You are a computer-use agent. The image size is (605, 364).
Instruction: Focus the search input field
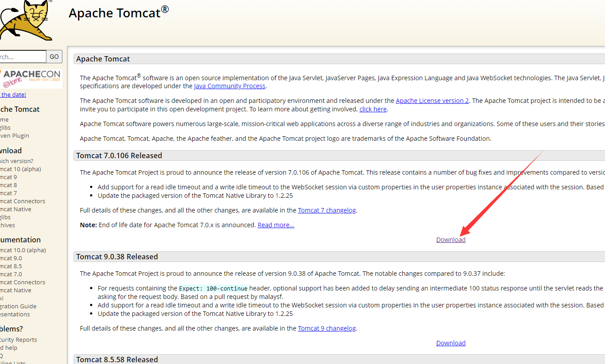[23, 57]
